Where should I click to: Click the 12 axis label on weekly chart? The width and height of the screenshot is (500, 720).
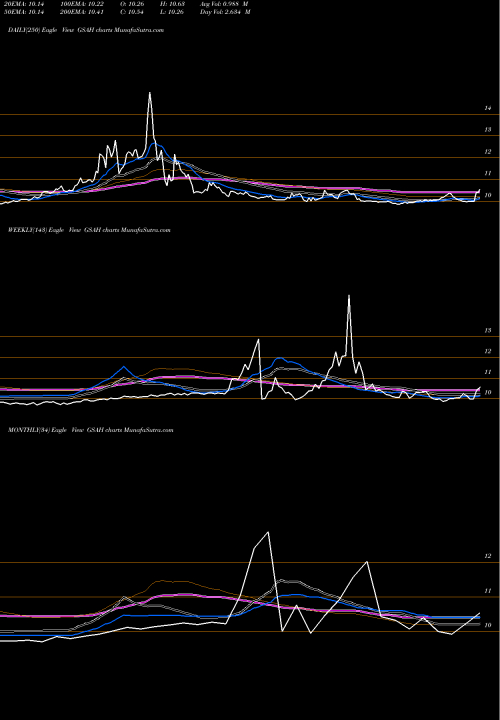[x=488, y=351]
